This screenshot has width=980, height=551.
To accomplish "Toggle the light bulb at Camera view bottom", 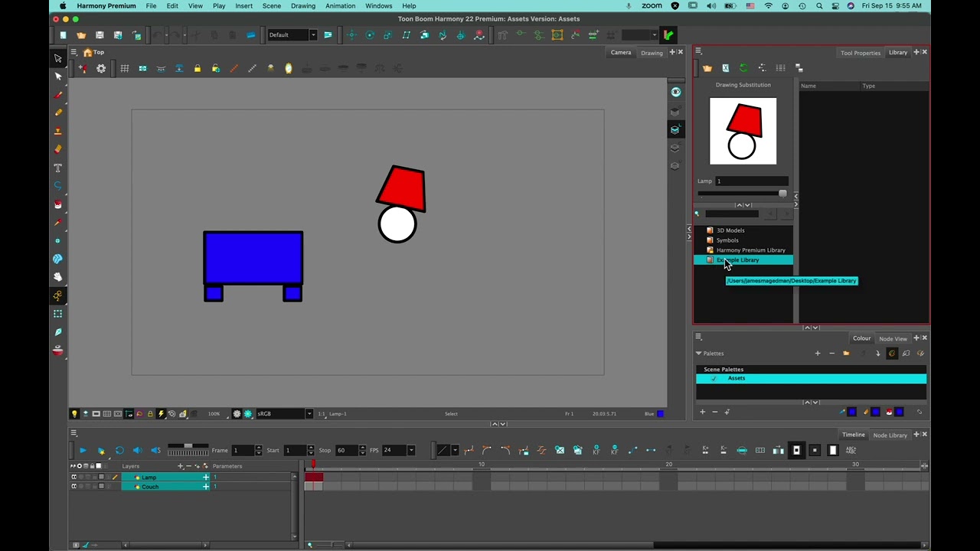I will coord(74,414).
